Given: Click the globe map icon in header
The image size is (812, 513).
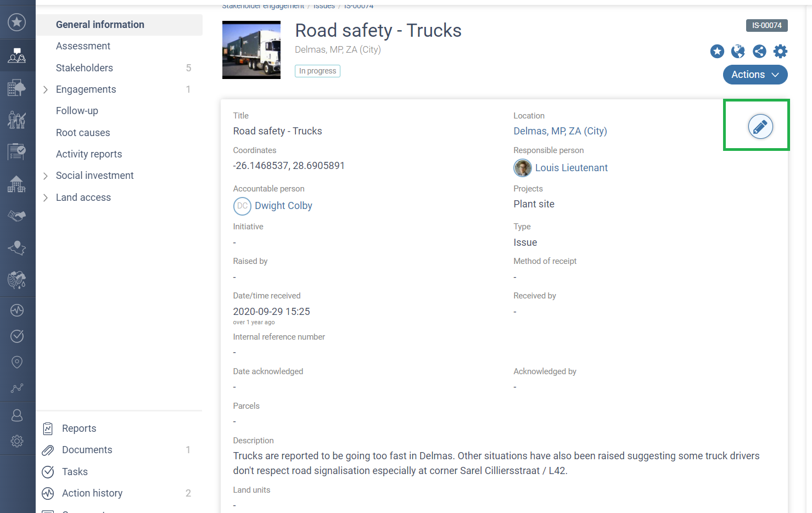Looking at the screenshot, I should pyautogui.click(x=738, y=52).
